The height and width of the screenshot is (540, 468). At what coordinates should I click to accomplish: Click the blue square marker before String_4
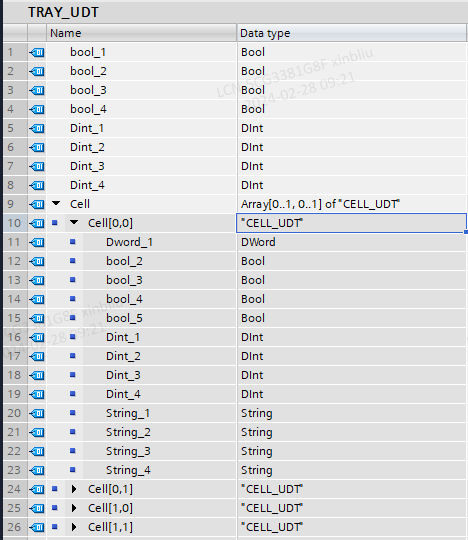click(73, 470)
